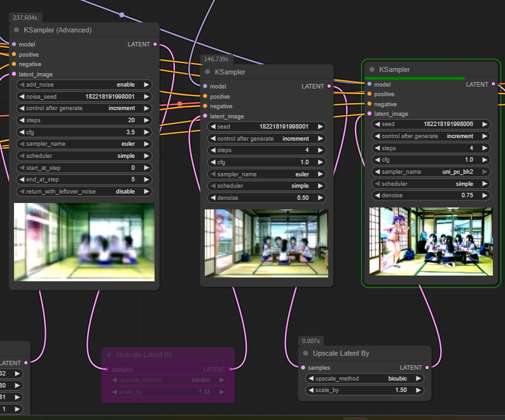Screen dimensions: 505x420
Task: Open scheduler dropdown in the 146.739s KSampler
Action: pos(266,186)
